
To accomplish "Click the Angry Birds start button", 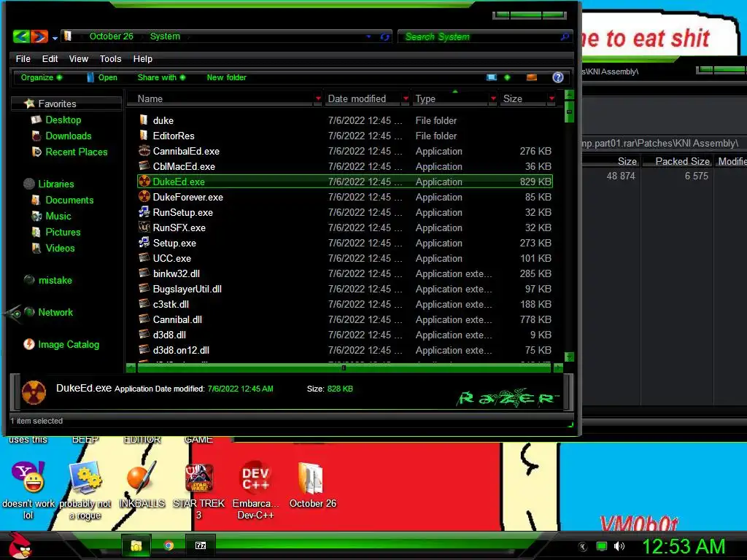I will (20, 545).
